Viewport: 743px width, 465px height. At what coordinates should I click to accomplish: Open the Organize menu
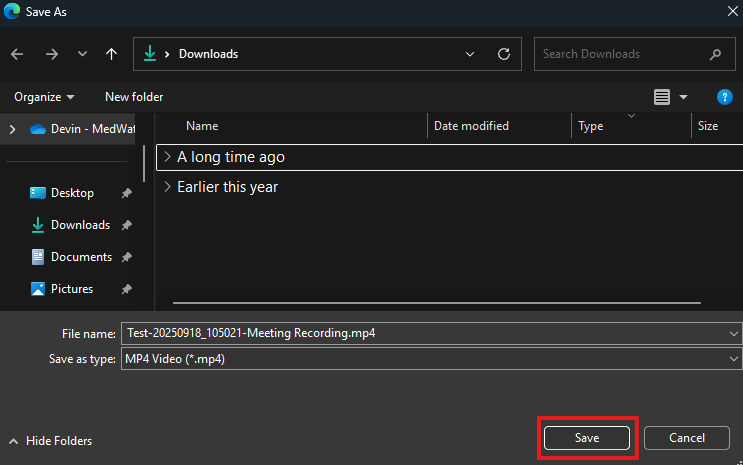coord(44,97)
